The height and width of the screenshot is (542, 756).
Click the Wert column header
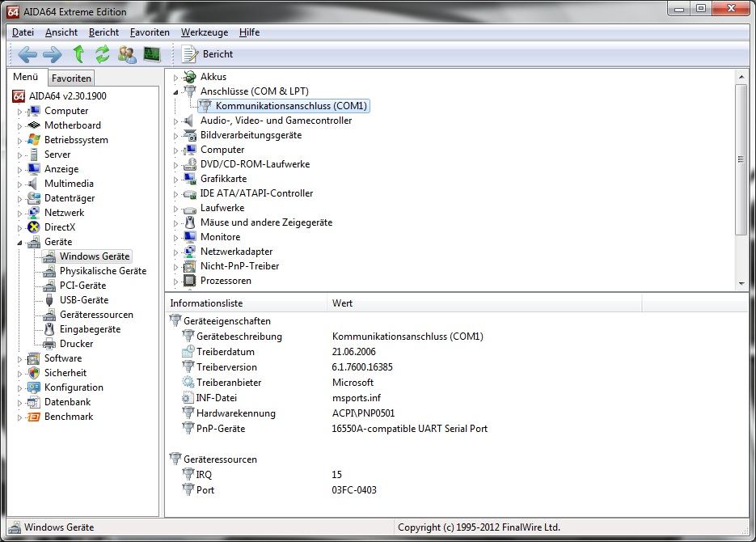[x=484, y=303]
